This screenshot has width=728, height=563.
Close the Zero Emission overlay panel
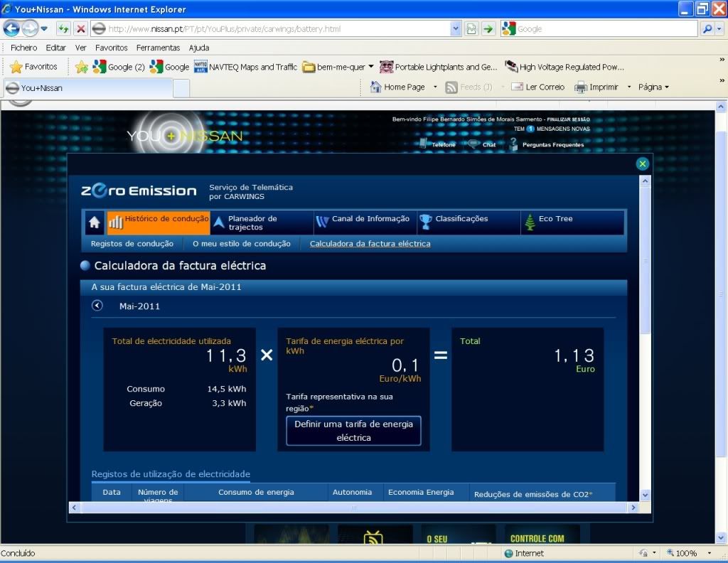642,163
